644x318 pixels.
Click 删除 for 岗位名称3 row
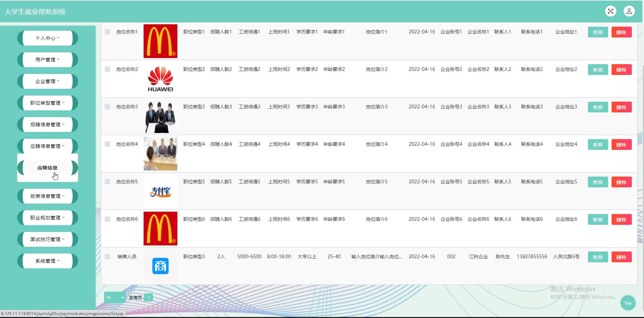(621, 107)
